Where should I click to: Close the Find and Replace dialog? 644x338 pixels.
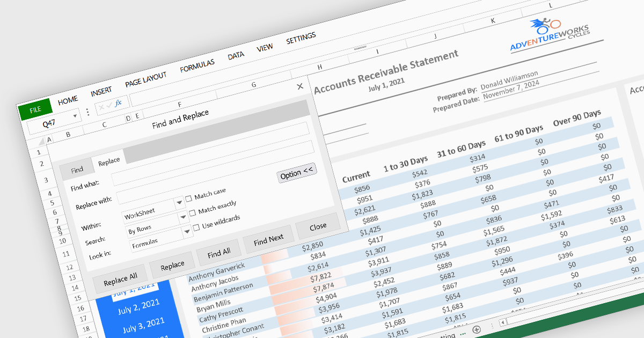[300, 86]
